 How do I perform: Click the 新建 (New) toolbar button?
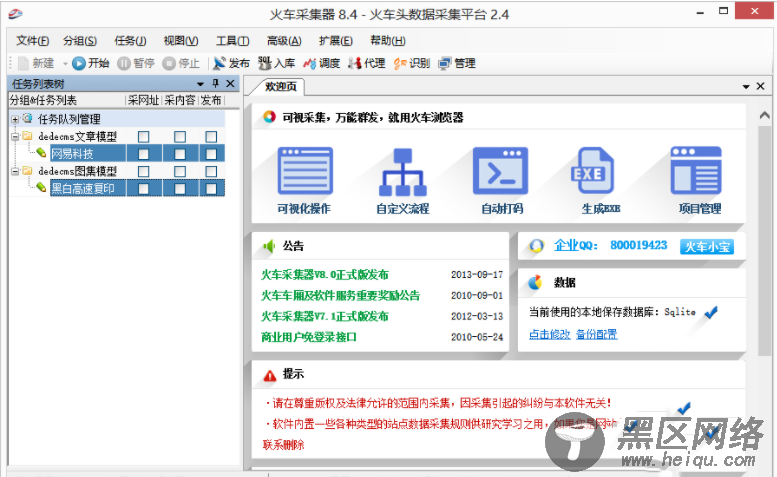(36, 63)
